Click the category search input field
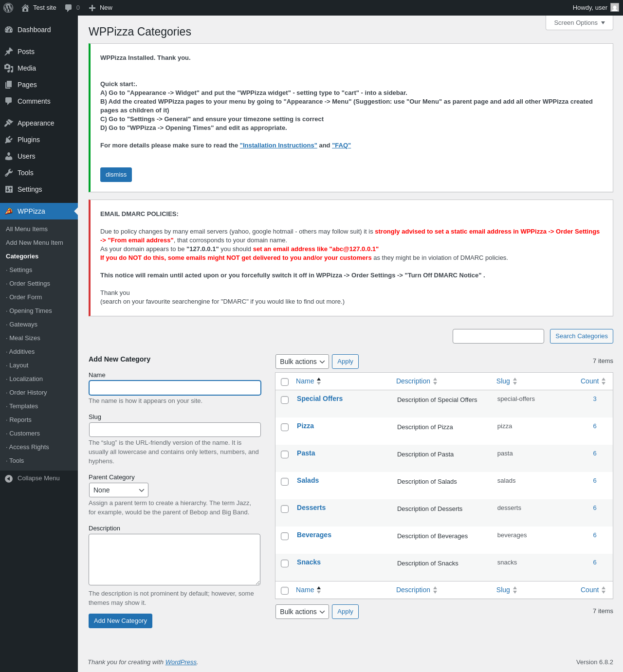The image size is (623, 672). pyautogui.click(x=498, y=336)
